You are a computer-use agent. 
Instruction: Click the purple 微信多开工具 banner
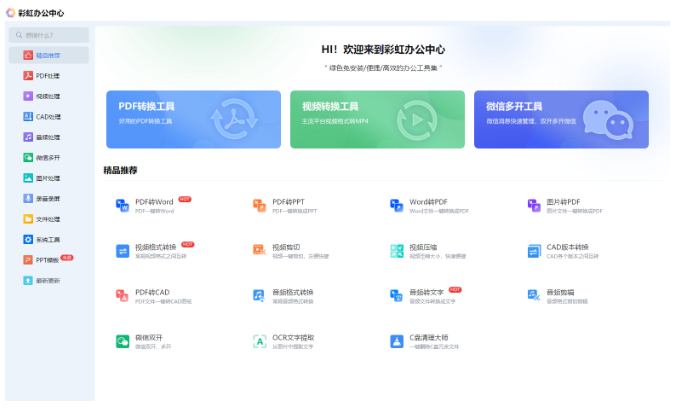561,119
